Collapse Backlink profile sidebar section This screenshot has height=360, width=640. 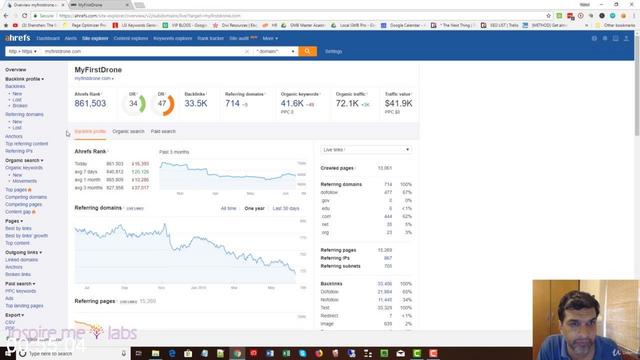(24, 79)
